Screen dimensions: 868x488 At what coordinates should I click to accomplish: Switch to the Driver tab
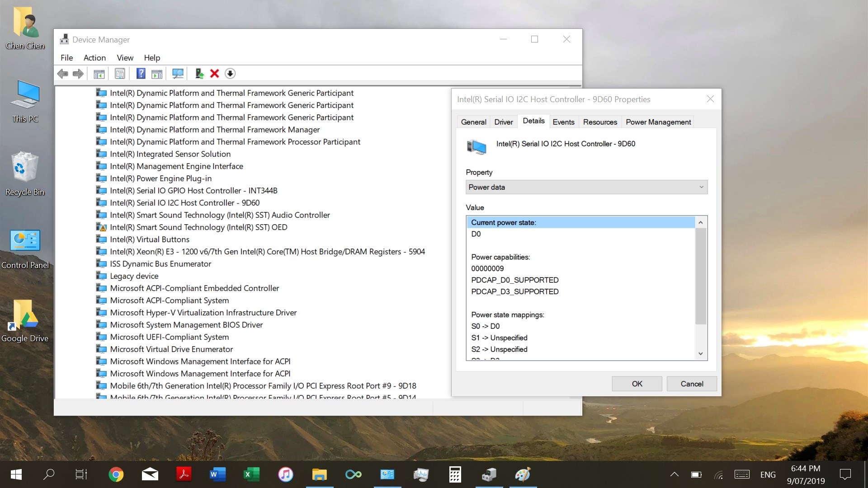click(x=503, y=122)
